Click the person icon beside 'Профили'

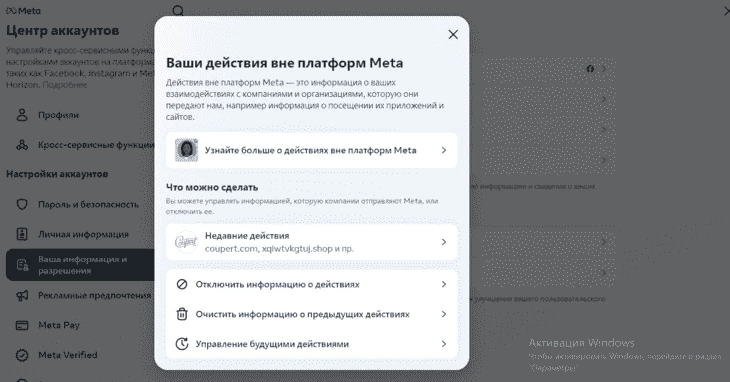click(x=22, y=115)
